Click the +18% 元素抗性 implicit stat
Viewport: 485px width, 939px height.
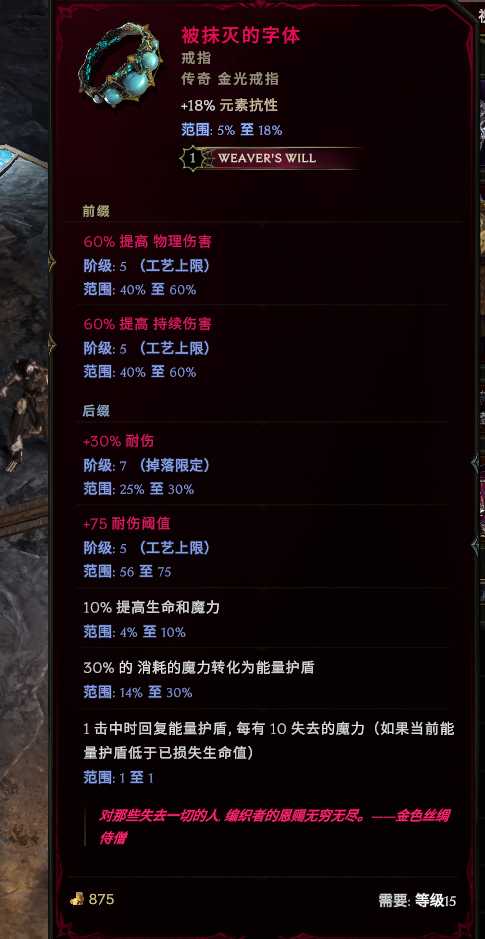click(229, 105)
